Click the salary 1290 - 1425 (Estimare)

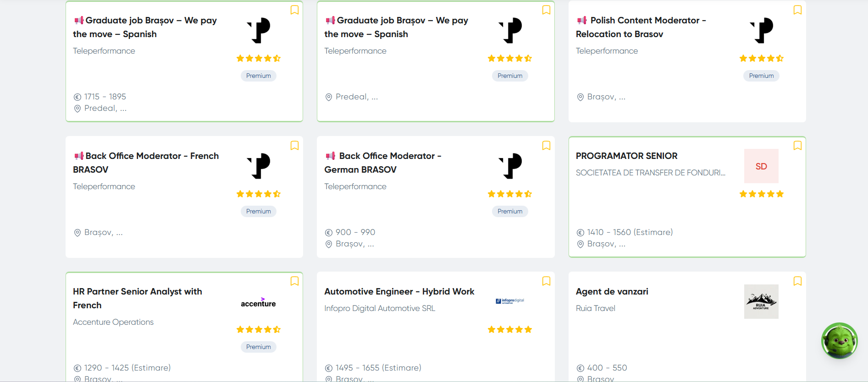[x=127, y=368]
